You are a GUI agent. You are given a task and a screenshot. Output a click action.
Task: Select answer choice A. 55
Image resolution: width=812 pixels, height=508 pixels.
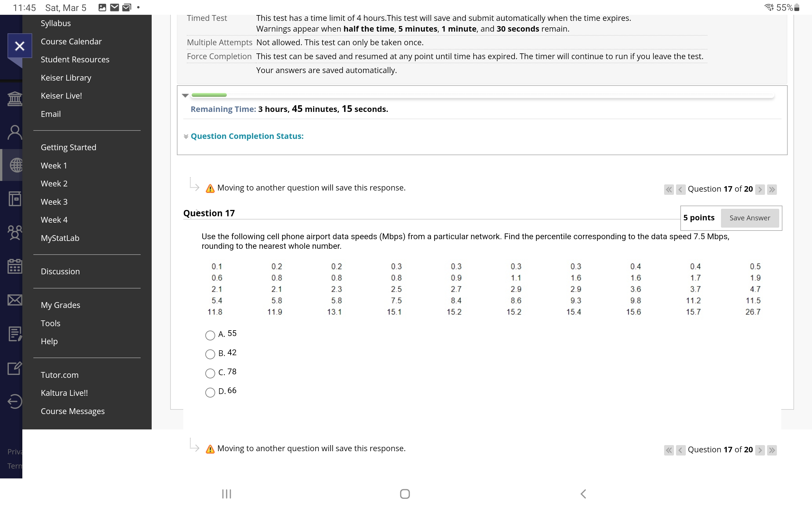pos(210,335)
